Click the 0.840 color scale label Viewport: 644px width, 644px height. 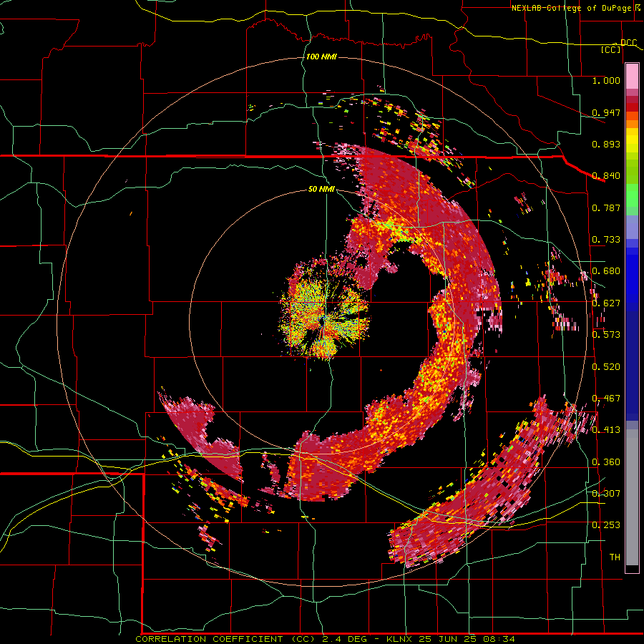(606, 176)
